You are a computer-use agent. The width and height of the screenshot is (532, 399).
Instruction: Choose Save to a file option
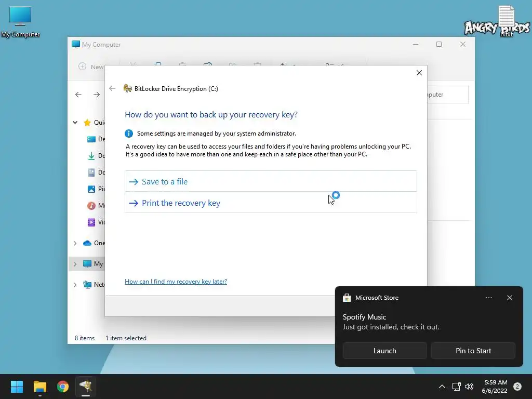[271, 181]
